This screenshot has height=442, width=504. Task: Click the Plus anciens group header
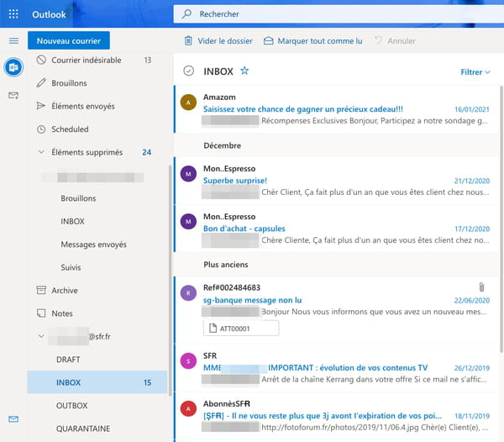[x=336, y=265]
